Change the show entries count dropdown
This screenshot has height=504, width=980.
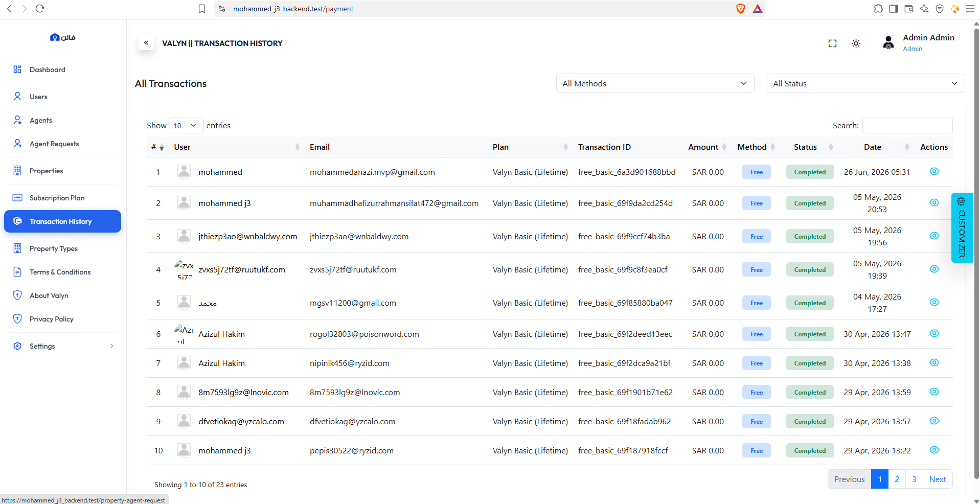coord(186,125)
